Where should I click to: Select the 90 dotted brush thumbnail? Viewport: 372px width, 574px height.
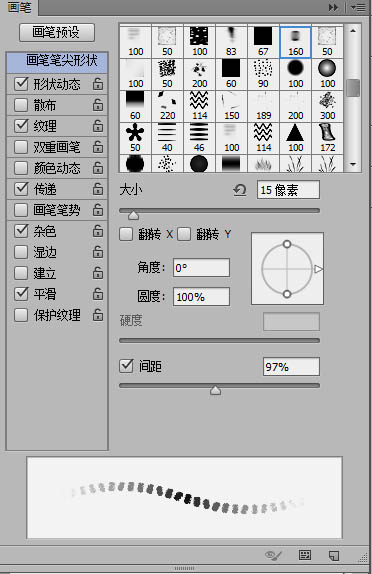click(263, 74)
